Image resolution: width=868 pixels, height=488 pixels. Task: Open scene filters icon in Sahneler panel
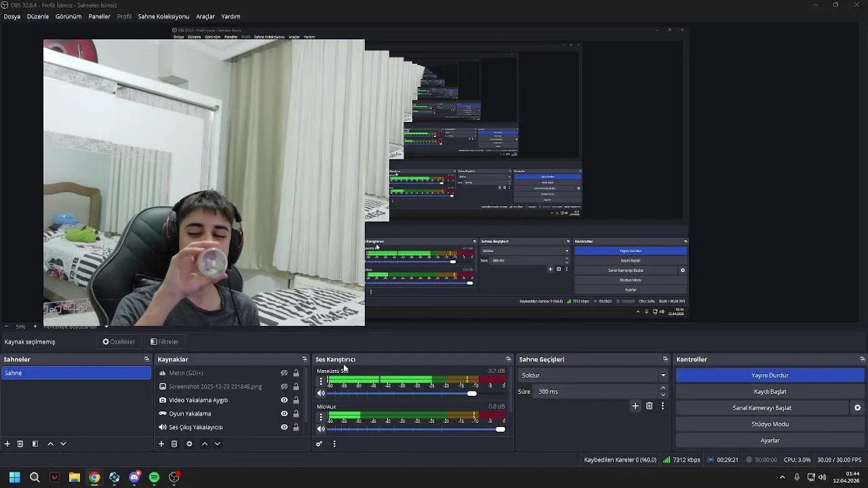(x=35, y=444)
